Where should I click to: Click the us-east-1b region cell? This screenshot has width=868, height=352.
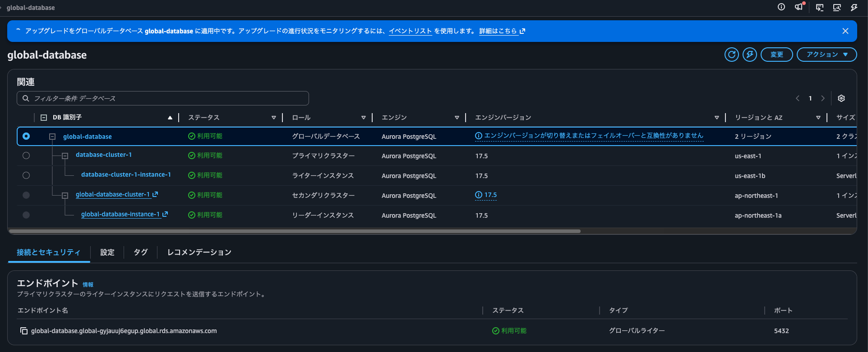(x=750, y=176)
